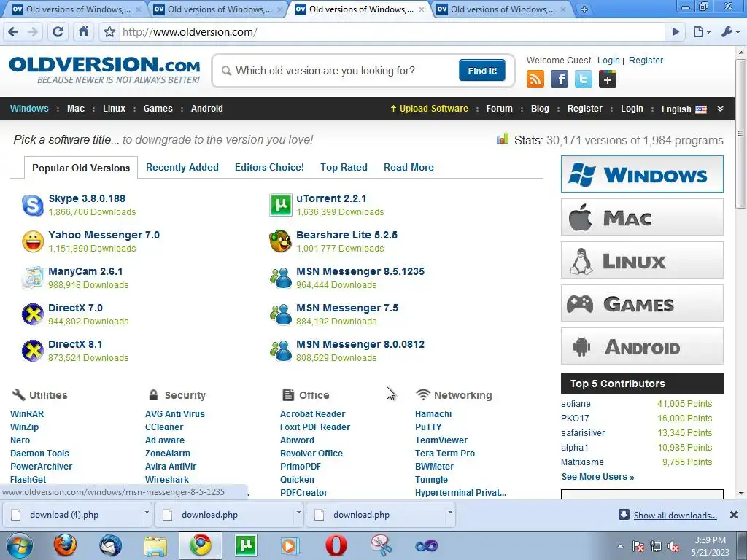Image resolution: width=747 pixels, height=560 pixels.
Task: Expand the English language selector
Action: 684,109
